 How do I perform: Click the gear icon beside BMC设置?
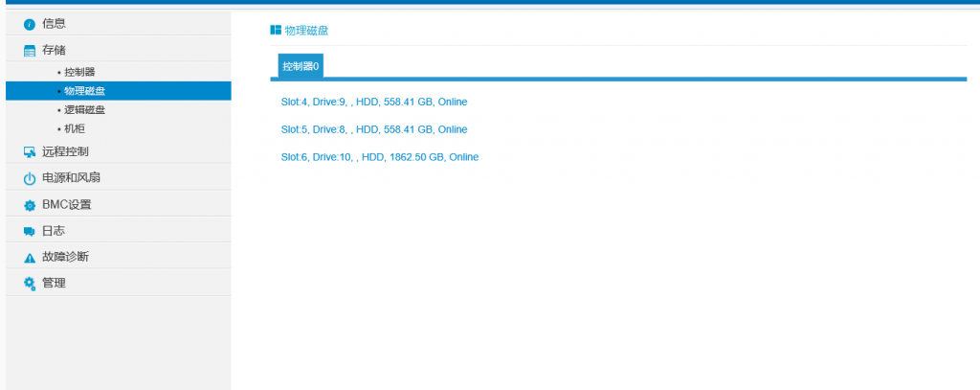pos(29,205)
